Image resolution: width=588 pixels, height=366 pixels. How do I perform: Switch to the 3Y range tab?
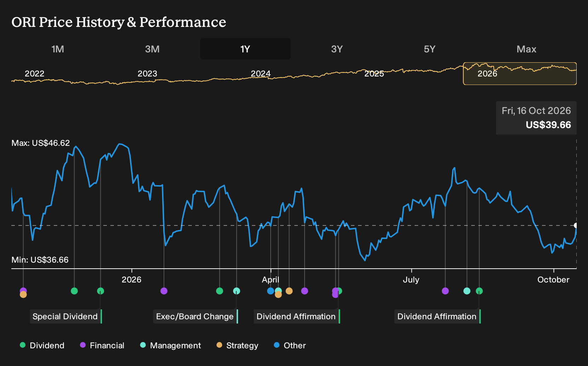point(337,49)
